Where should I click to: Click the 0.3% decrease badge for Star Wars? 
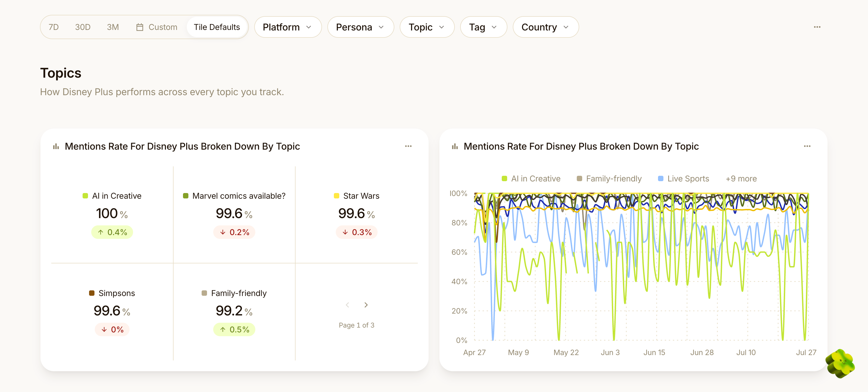point(357,232)
